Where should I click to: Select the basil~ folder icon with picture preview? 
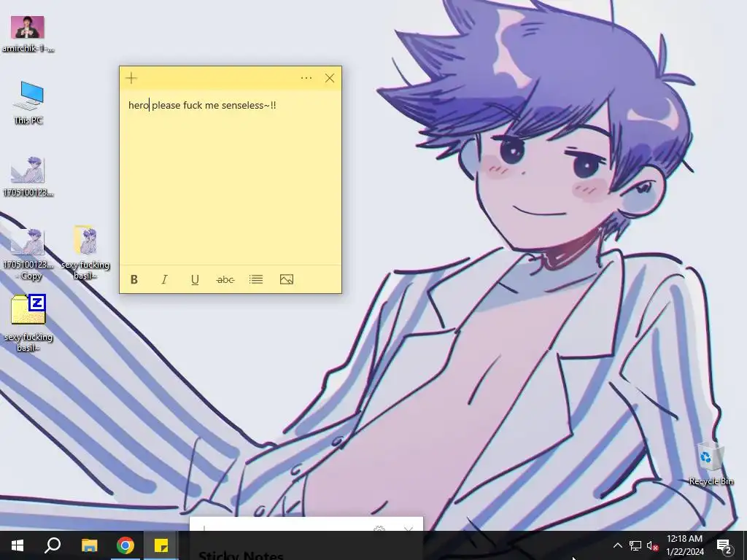click(x=85, y=252)
